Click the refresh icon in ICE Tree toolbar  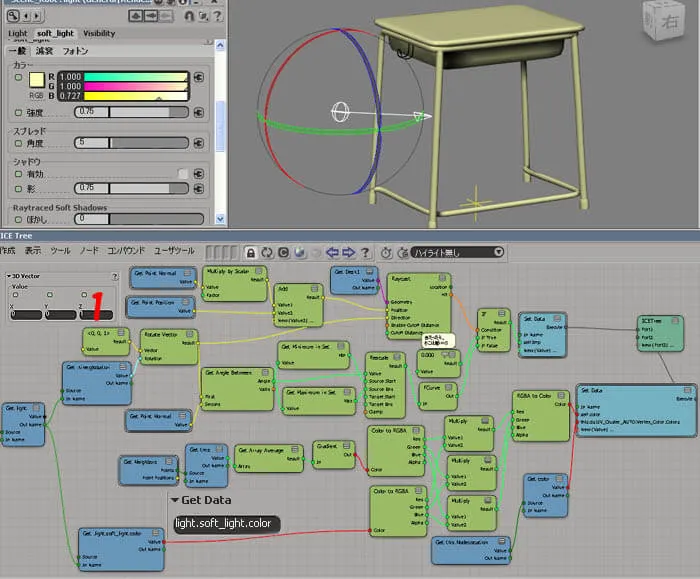tap(267, 253)
